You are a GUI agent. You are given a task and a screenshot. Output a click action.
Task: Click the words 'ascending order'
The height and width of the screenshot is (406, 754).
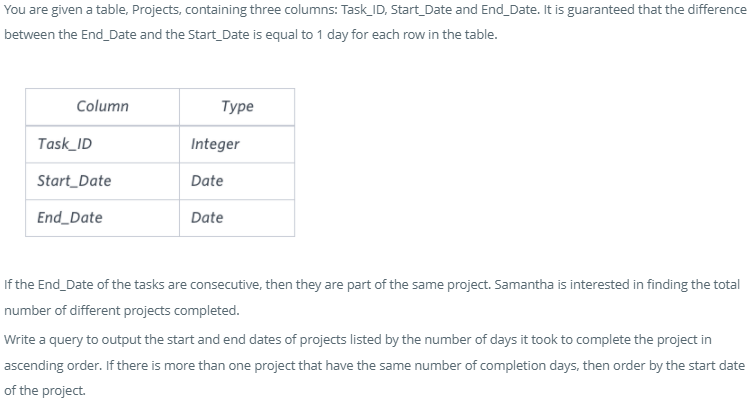coord(50,365)
